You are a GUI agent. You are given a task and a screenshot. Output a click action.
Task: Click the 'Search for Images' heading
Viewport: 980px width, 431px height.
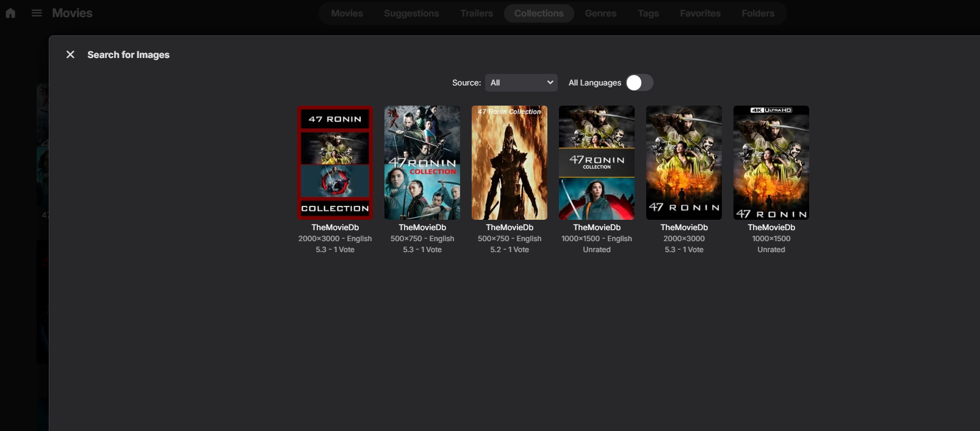click(x=129, y=54)
